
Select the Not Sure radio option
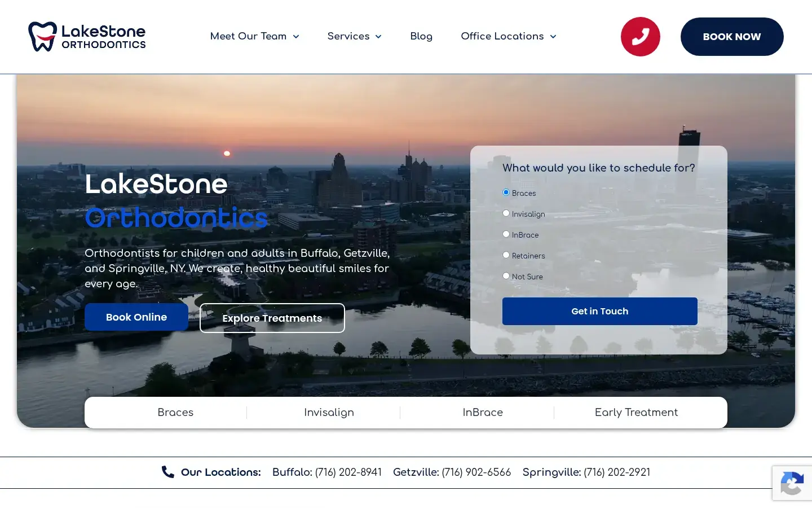pos(506,276)
